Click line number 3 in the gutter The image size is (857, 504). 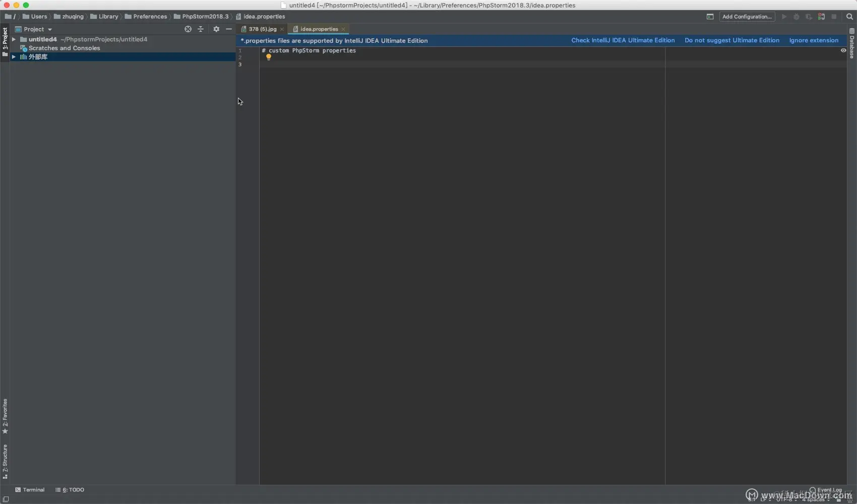[240, 65]
